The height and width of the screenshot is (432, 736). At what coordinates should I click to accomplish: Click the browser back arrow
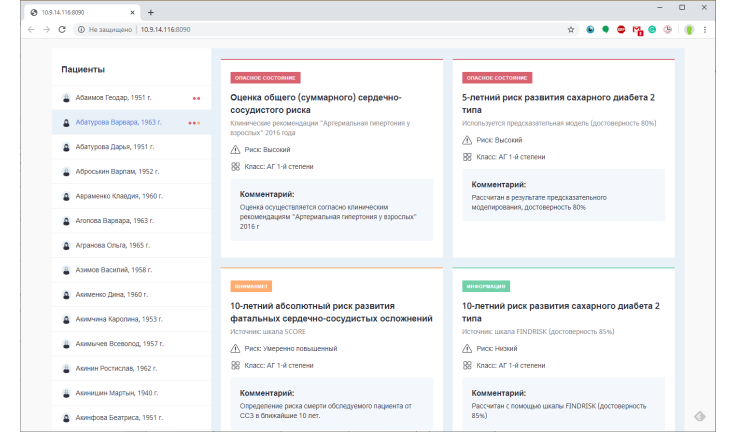click(31, 30)
